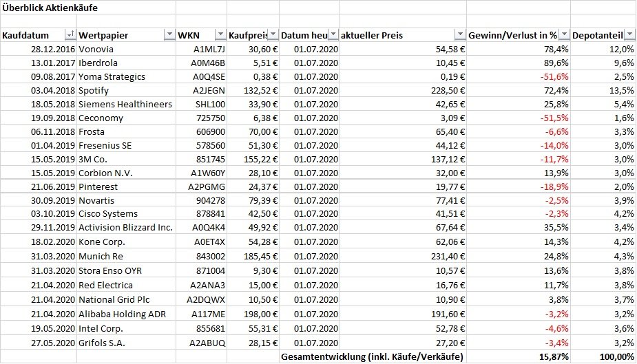This screenshot has width=637, height=364.
Task: Select loss cell -51,6%
Action: coord(519,76)
